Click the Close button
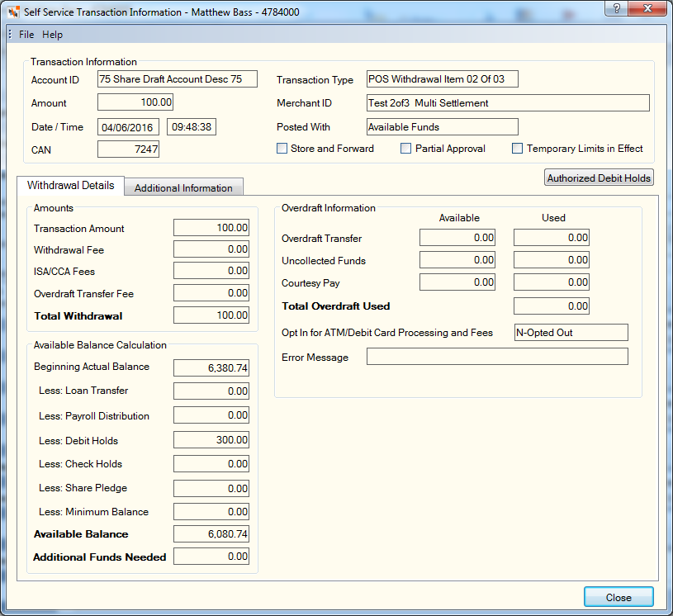 [x=618, y=597]
